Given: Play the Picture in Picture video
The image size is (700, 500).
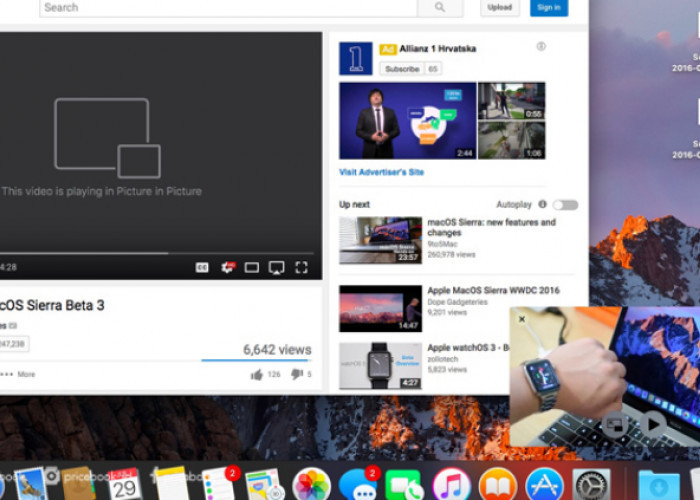Looking at the screenshot, I should click(654, 424).
